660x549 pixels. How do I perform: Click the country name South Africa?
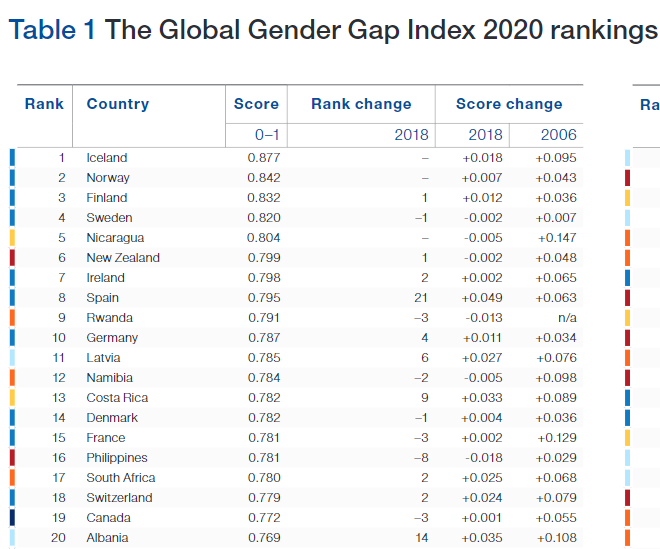click(120, 478)
